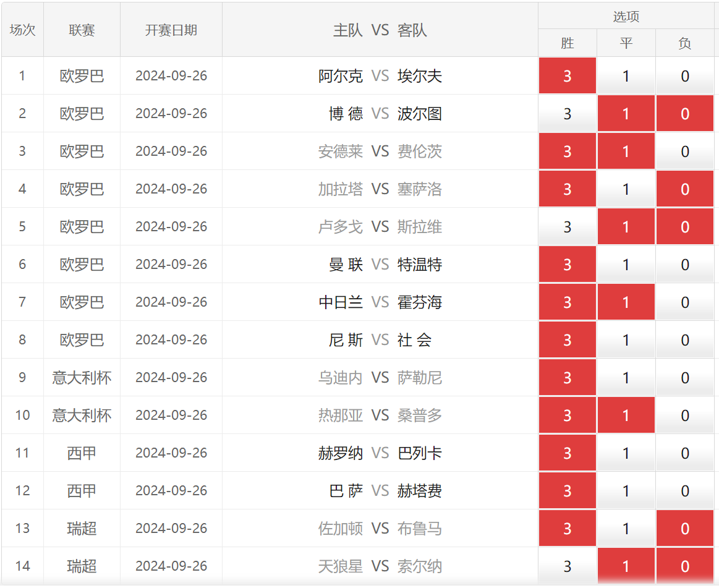Click the 开赛日期 column header
This screenshot has height=588, width=719.
[x=171, y=30]
